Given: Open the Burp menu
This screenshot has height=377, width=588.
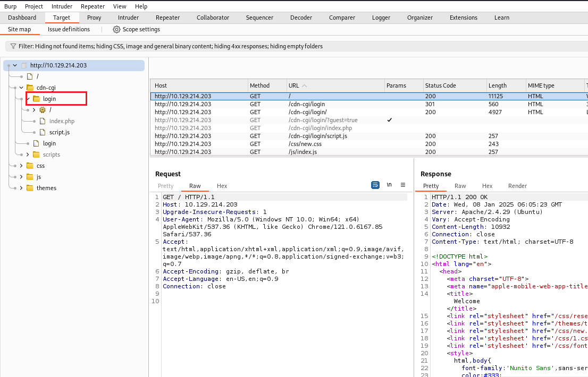Looking at the screenshot, I should [x=10, y=6].
